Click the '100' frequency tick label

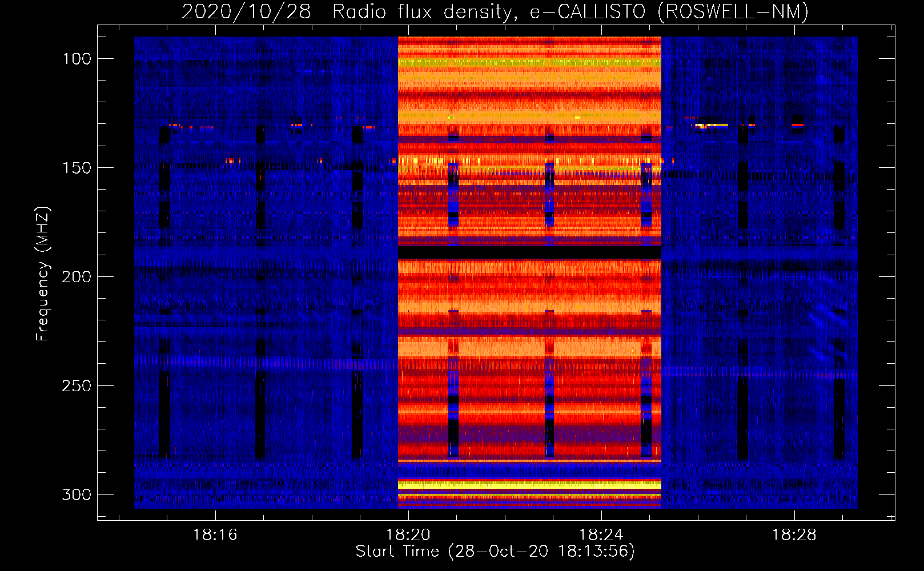coord(77,59)
